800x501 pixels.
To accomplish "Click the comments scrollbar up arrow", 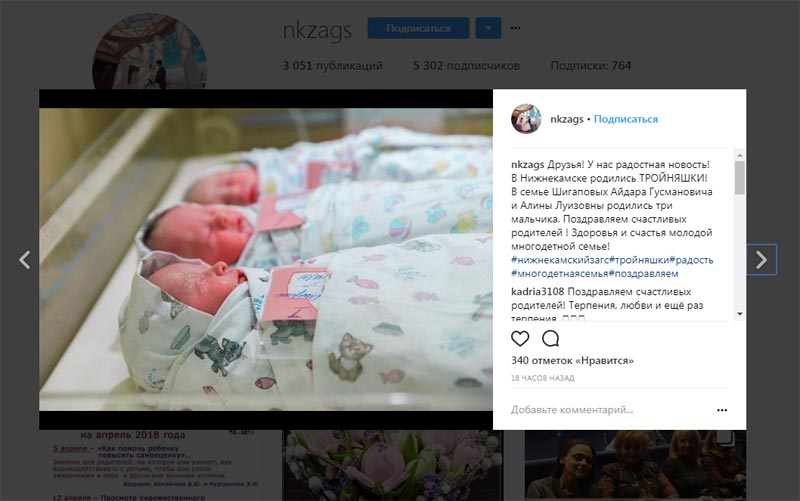I will click(739, 155).
